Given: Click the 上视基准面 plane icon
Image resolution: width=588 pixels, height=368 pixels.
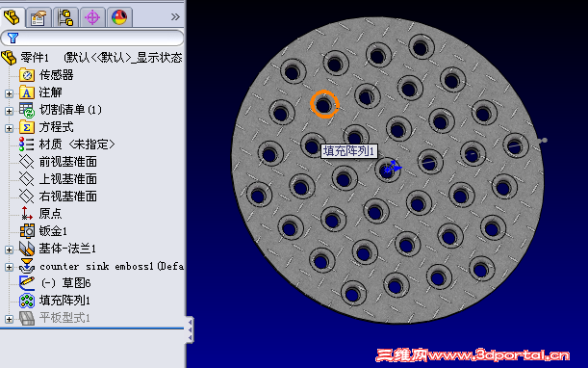Looking at the screenshot, I should point(27,179).
